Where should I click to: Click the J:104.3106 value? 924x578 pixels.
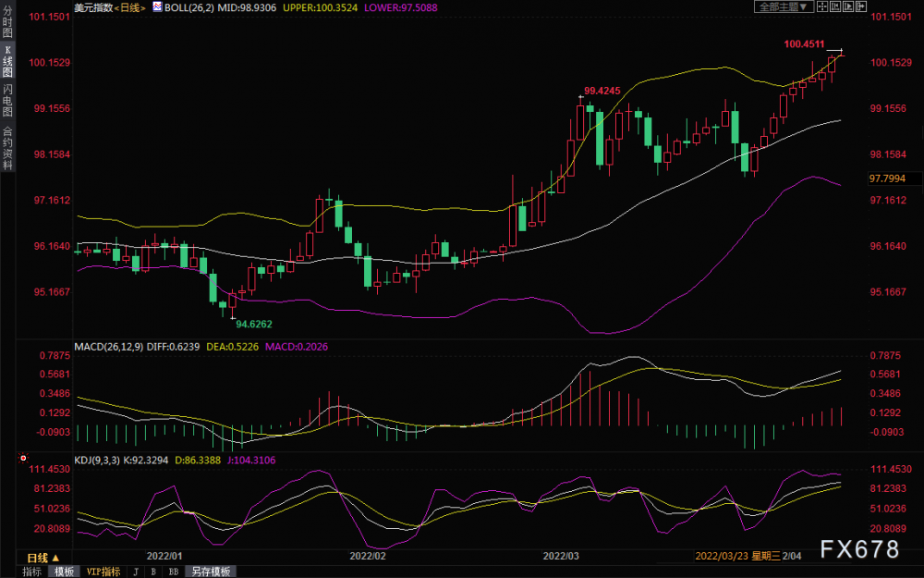point(251,460)
